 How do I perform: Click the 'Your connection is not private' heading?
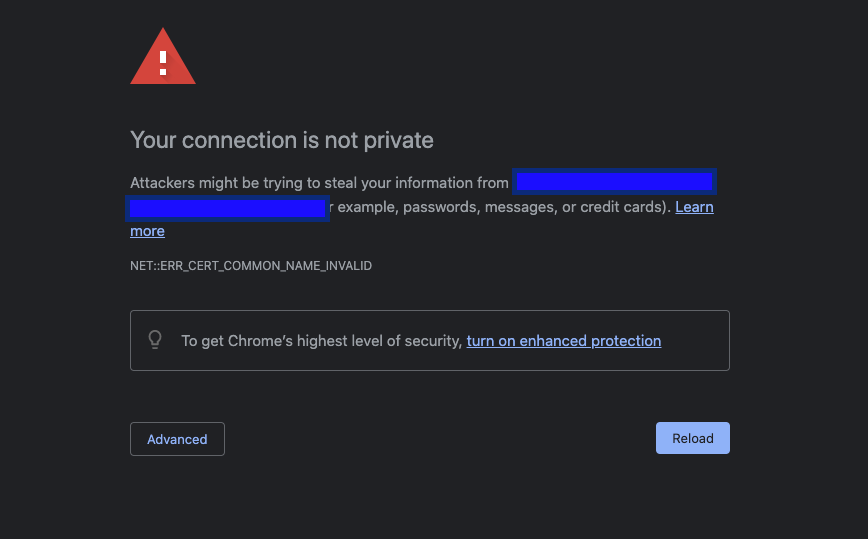[x=282, y=140]
